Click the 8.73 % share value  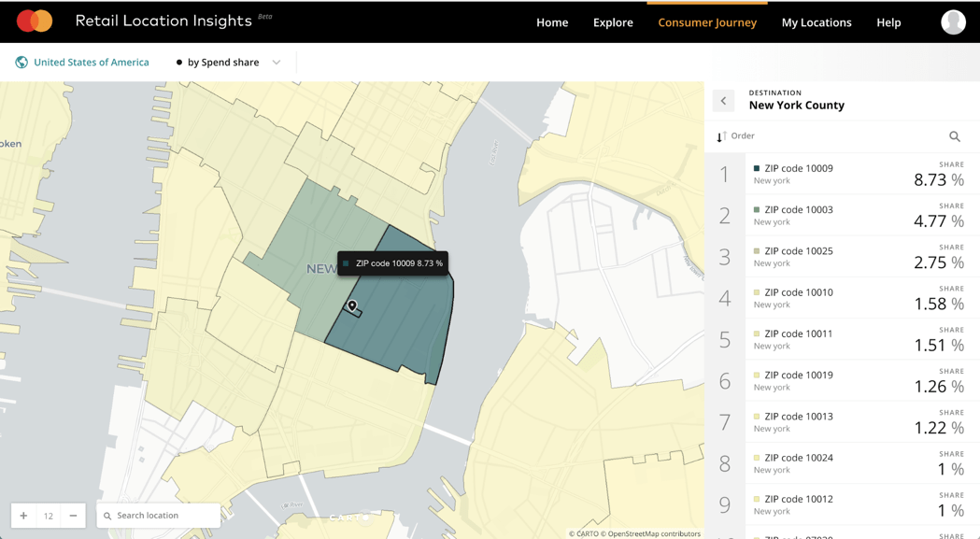(x=939, y=180)
